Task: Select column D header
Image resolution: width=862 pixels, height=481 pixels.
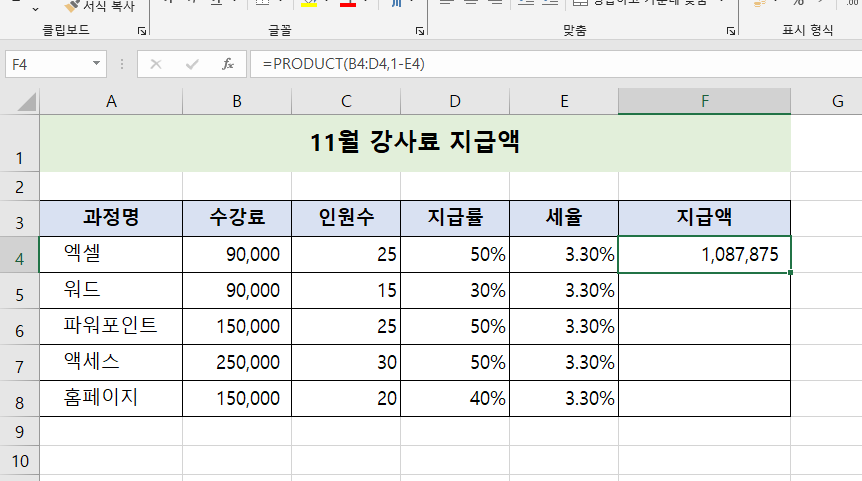Action: coord(455,102)
